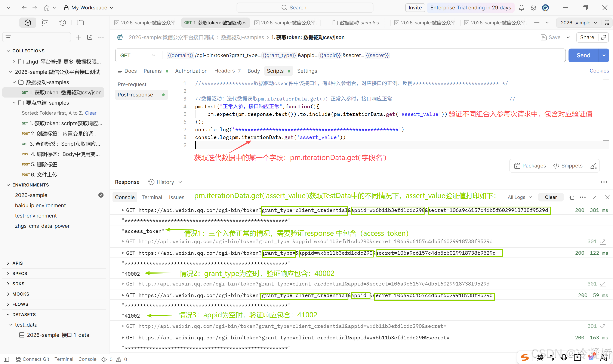Open new tab with plus icon

pyautogui.click(x=537, y=23)
